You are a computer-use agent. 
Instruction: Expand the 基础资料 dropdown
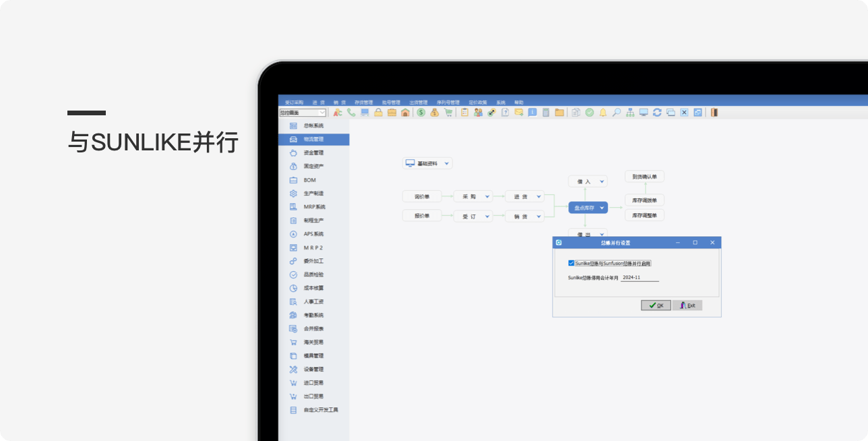(x=447, y=163)
